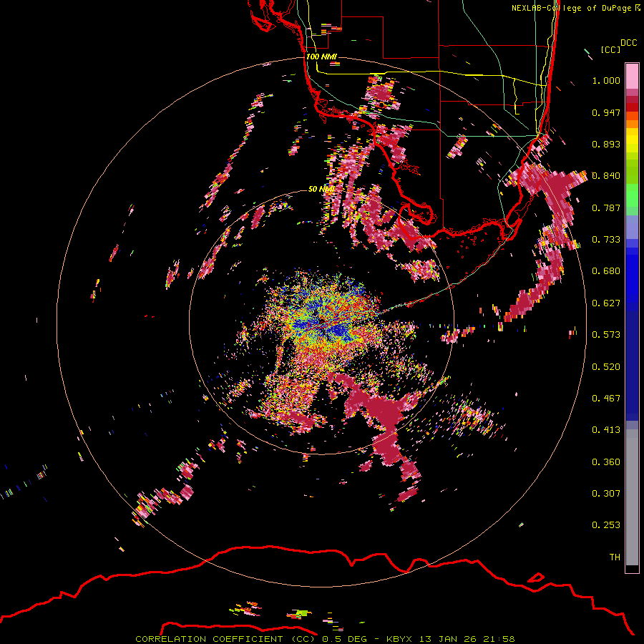Click the 0.520 legend value

click(606, 367)
